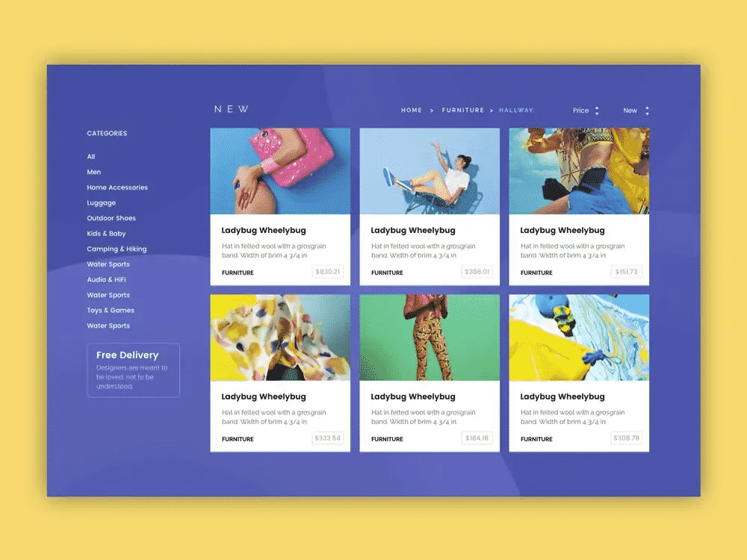Click Ladybug Wheelybug title in $333.54 card
The width and height of the screenshot is (747, 560).
tap(264, 396)
